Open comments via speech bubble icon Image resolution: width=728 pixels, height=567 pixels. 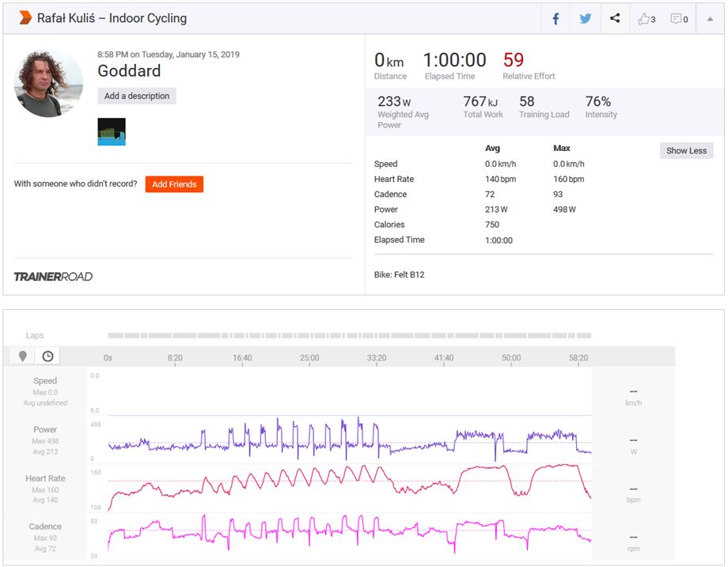pyautogui.click(x=679, y=19)
